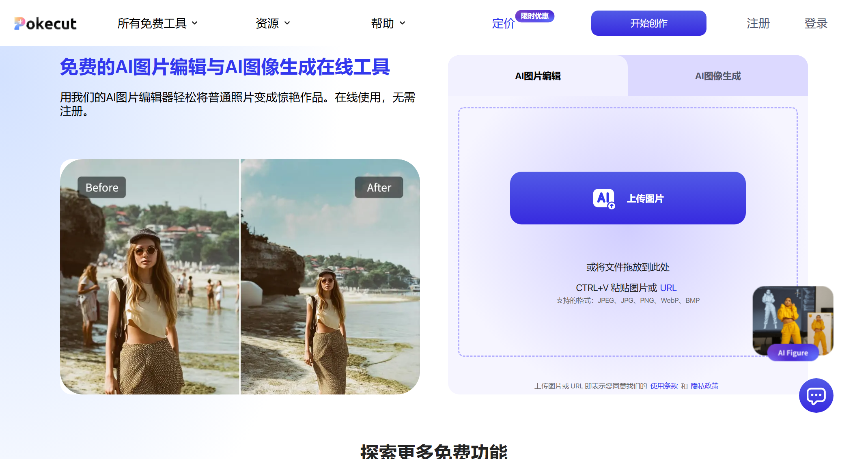The width and height of the screenshot is (868, 459).
Task: Click the Pokecut logo
Action: coord(45,24)
